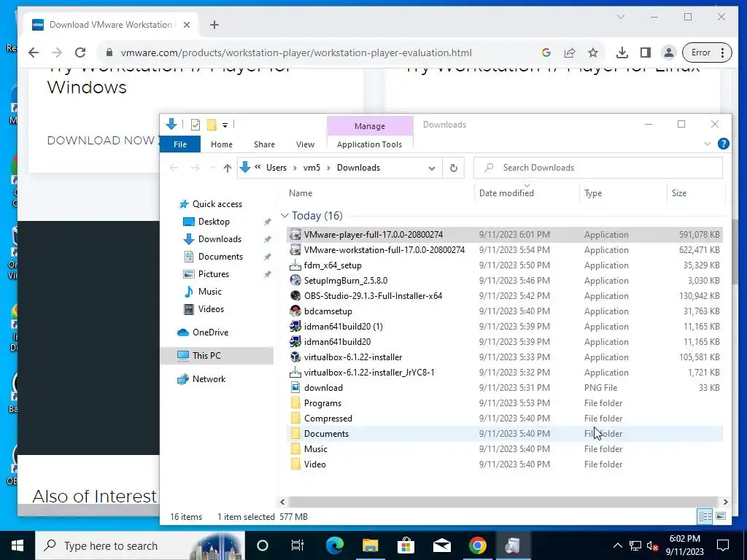Select the Video folder icon
Viewport: 747px width, 560px height.
295,464
